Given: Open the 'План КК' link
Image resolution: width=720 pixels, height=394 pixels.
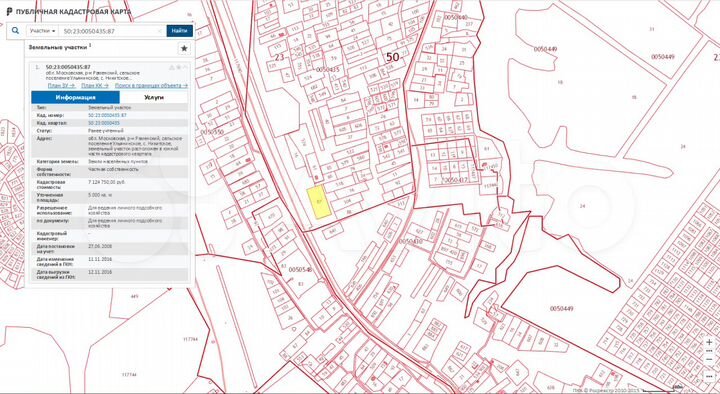Looking at the screenshot, I should [95, 85].
